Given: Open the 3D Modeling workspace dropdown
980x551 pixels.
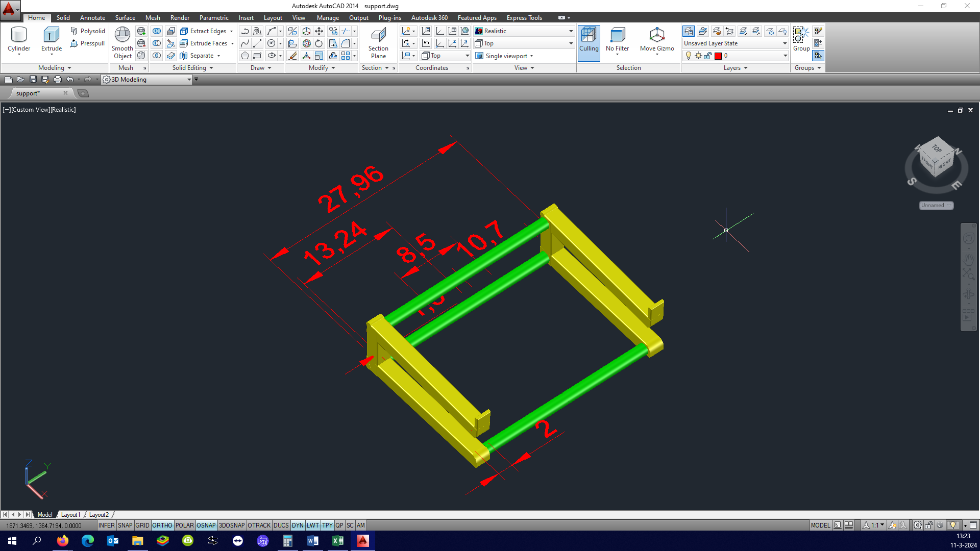Looking at the screenshot, I should click(147, 79).
